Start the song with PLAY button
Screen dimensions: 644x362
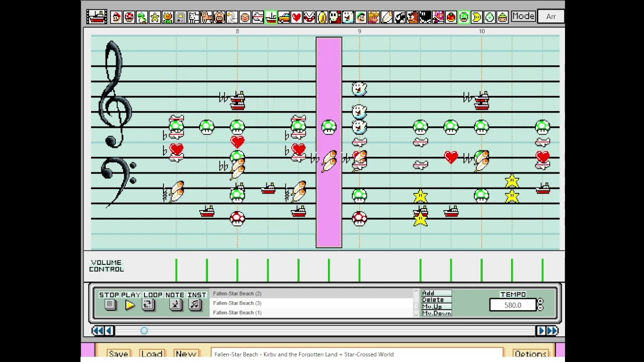130,305
